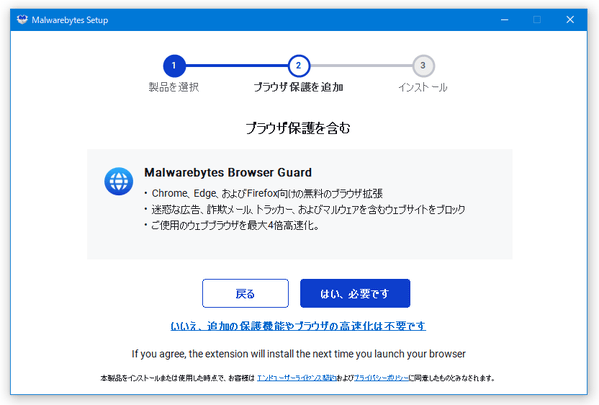Open the end-user license agreement link
Screen dimensions: 599x405
click(x=296, y=378)
